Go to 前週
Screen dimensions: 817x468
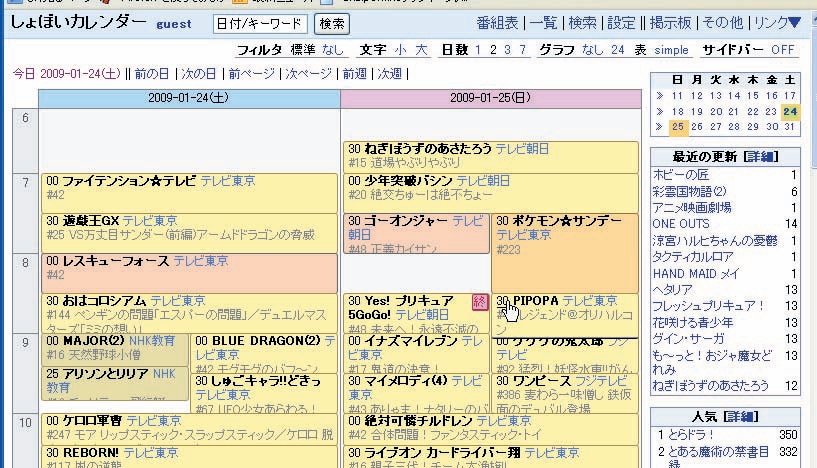pyautogui.click(x=354, y=73)
